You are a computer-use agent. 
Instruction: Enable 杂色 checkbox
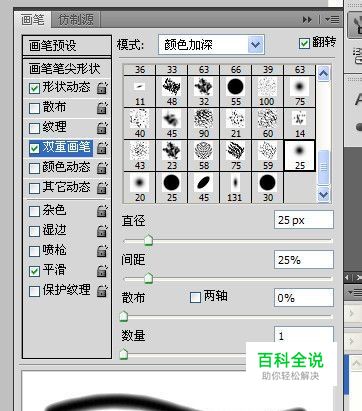[x=34, y=211]
